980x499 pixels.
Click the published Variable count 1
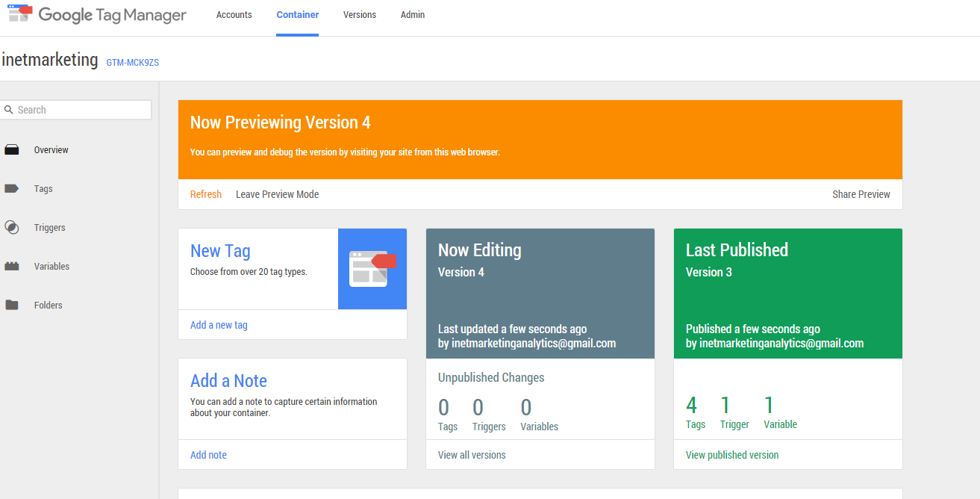pyautogui.click(x=770, y=406)
